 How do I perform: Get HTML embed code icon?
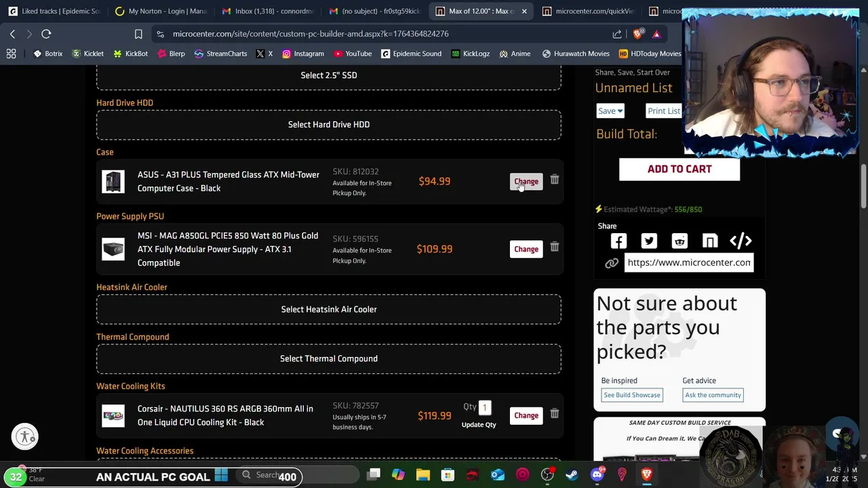point(741,241)
